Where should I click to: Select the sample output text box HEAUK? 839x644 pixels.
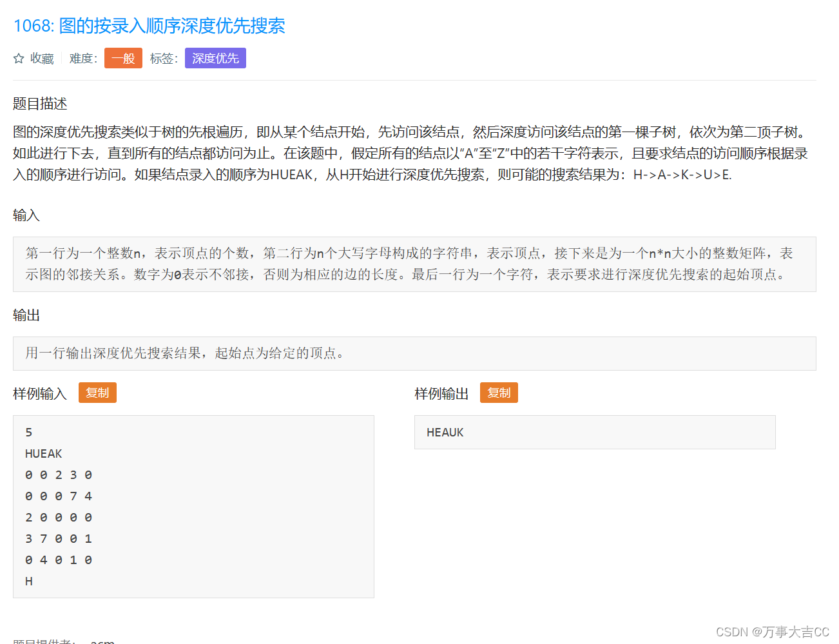[x=594, y=432]
